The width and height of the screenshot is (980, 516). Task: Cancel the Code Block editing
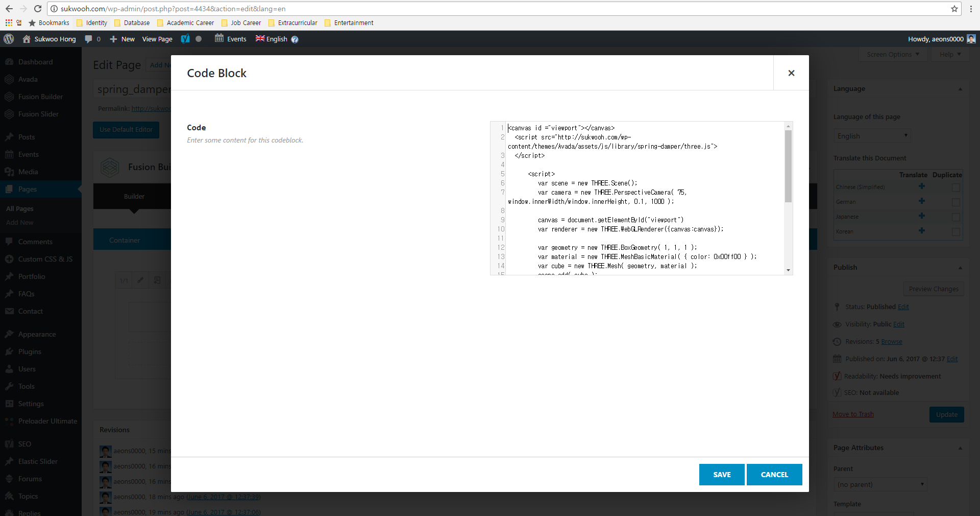click(x=774, y=475)
